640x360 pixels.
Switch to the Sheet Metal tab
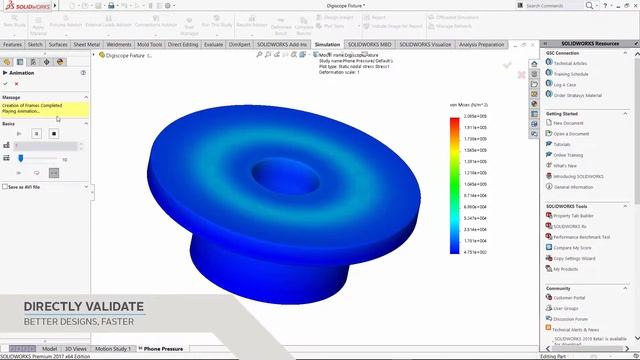point(87,44)
